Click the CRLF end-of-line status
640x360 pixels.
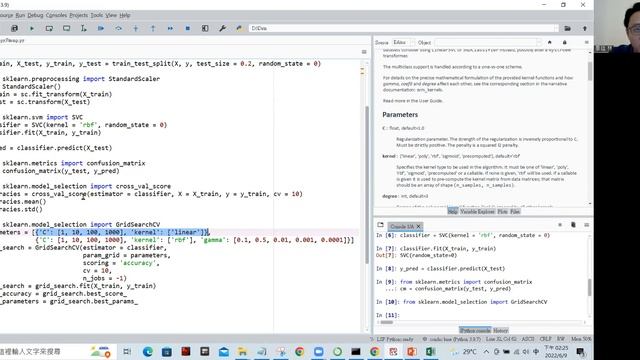click(545, 339)
